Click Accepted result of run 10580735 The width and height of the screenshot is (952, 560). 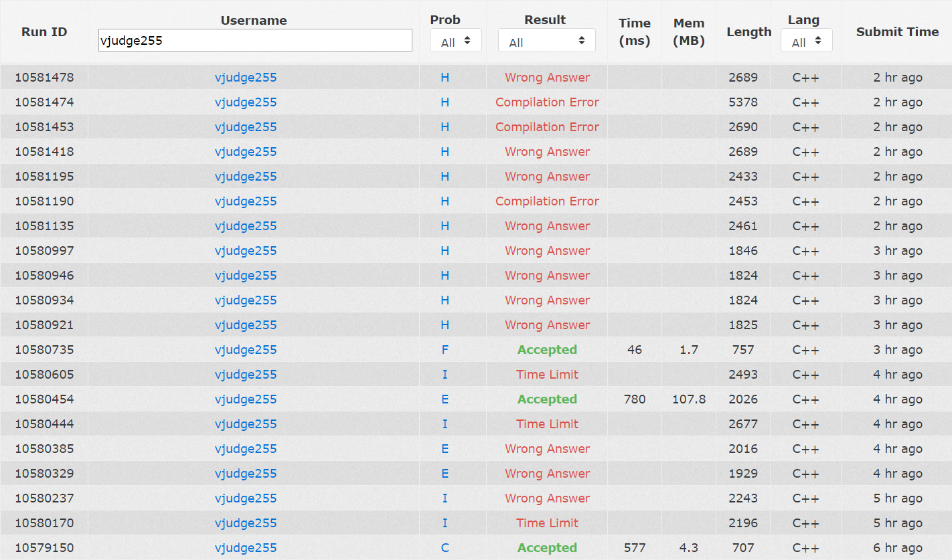[547, 350]
